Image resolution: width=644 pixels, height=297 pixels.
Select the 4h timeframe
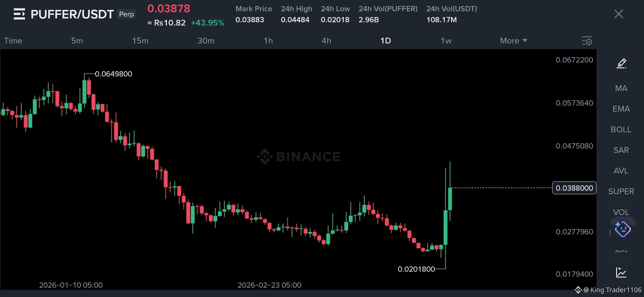tap(326, 41)
